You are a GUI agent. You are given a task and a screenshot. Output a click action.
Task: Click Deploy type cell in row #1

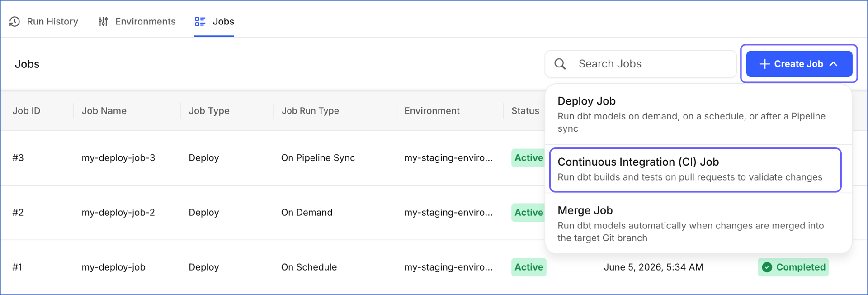pos(204,267)
